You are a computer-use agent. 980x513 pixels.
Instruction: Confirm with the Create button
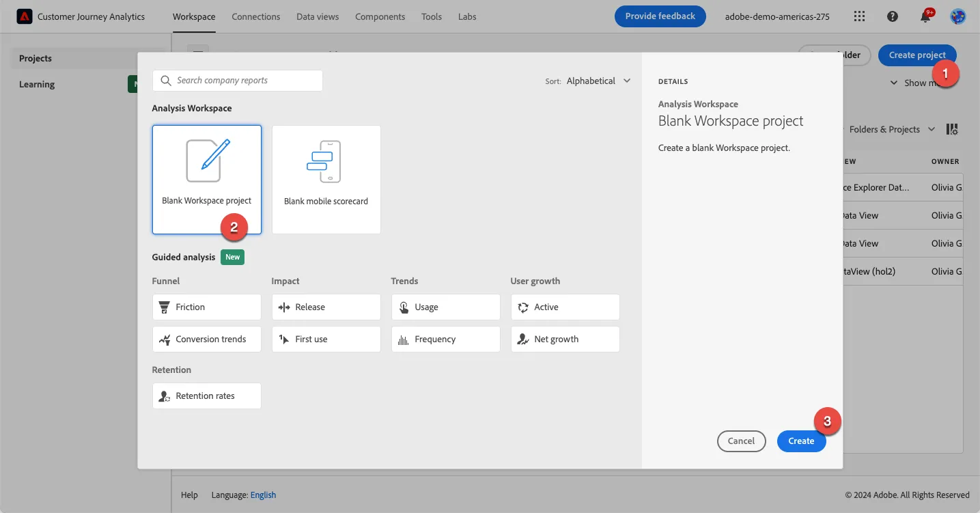point(801,441)
